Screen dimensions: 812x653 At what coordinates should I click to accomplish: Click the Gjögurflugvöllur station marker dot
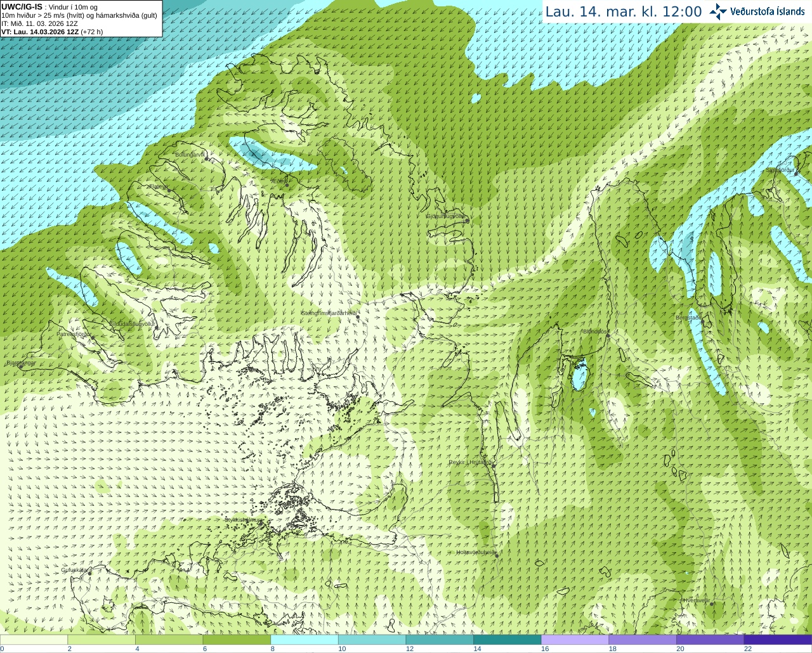click(x=467, y=221)
